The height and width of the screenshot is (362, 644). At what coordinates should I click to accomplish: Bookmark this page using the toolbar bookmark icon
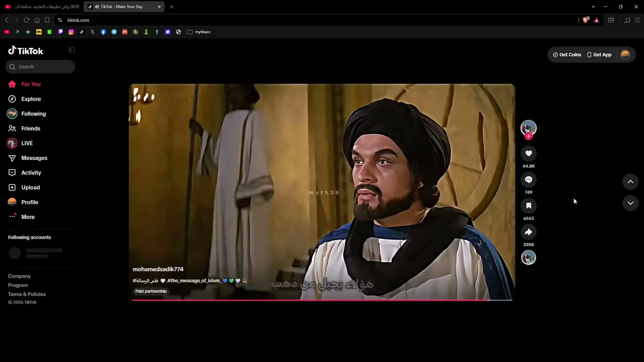pyautogui.click(x=47, y=20)
